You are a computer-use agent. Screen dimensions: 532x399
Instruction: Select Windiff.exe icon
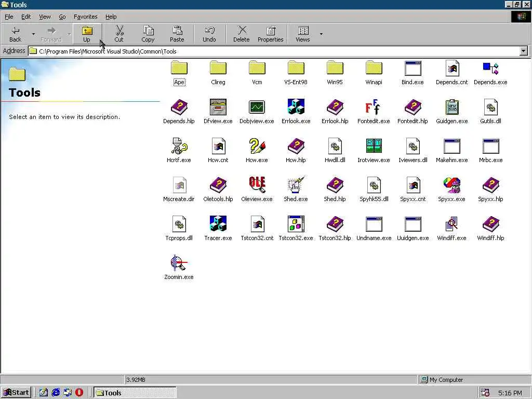(452, 224)
